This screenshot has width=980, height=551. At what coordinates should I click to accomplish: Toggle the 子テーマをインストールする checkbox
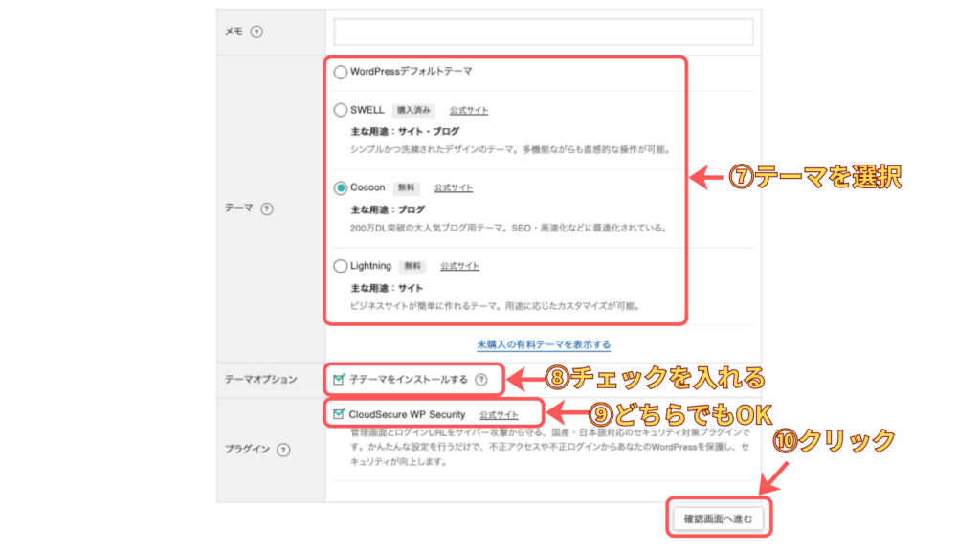[339, 380]
